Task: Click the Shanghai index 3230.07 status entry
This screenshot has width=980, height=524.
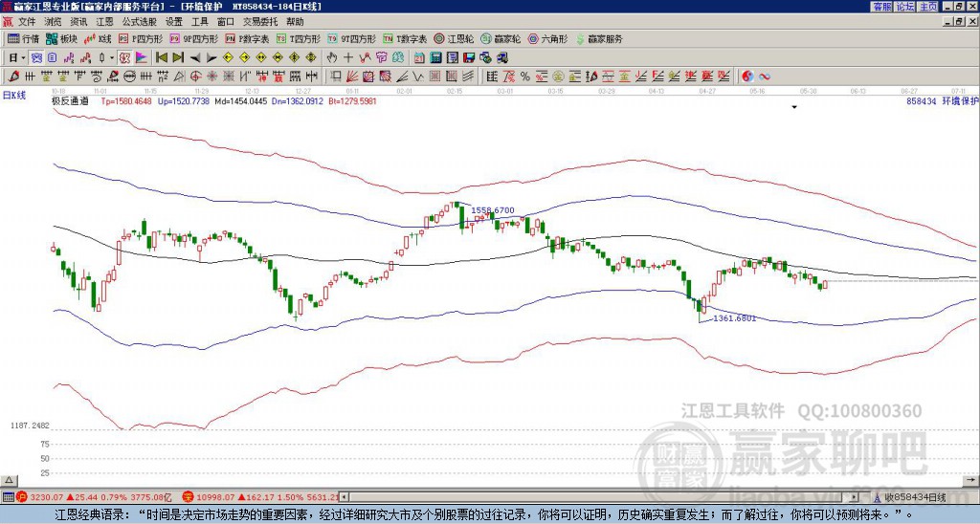Action: 95,497
